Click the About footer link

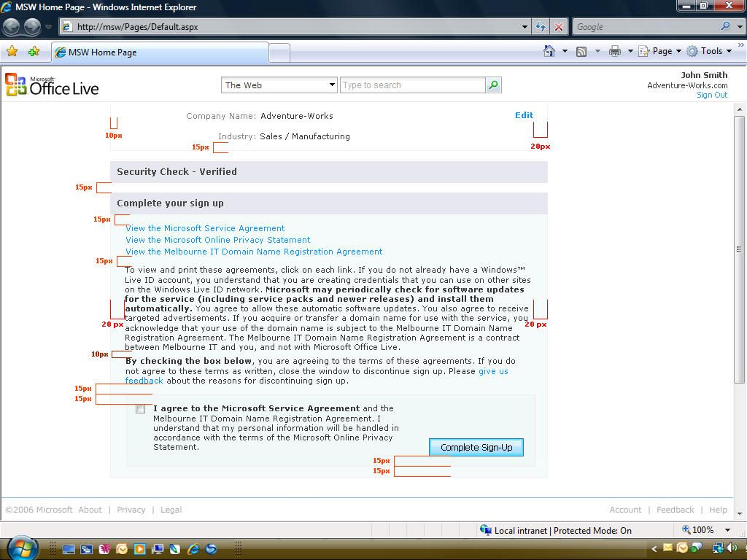pyautogui.click(x=90, y=510)
